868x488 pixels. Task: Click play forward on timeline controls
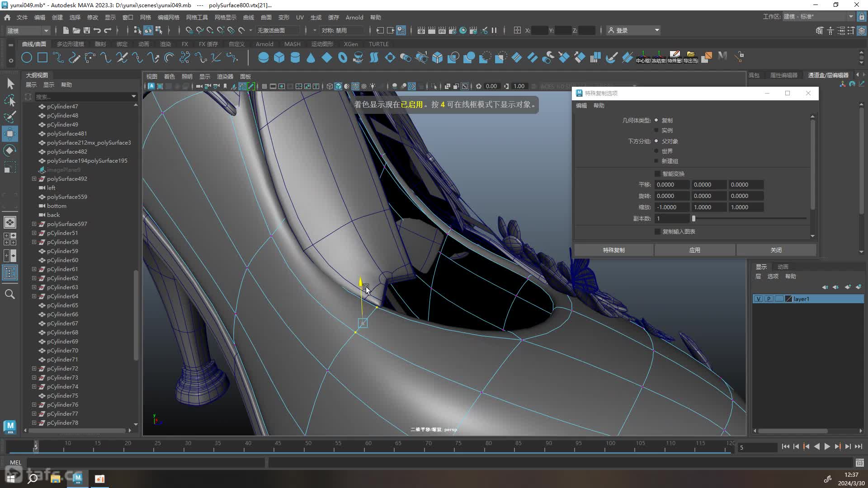(827, 446)
